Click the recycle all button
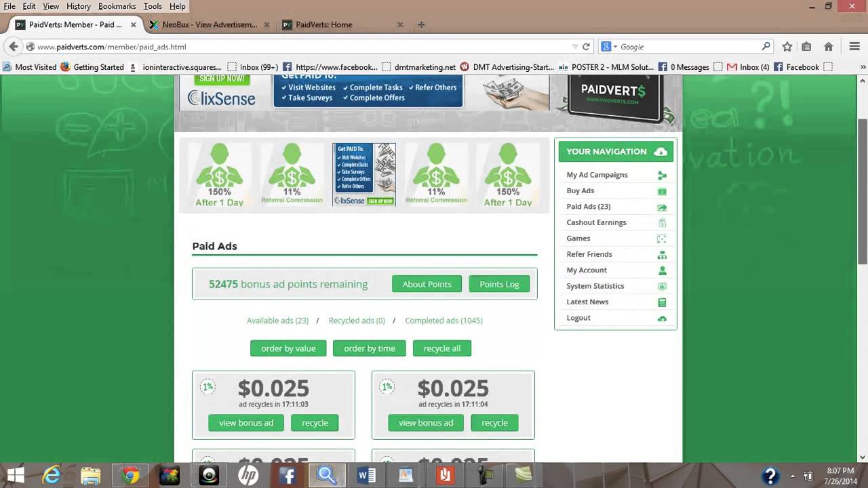The height and width of the screenshot is (488, 868). pyautogui.click(x=442, y=348)
